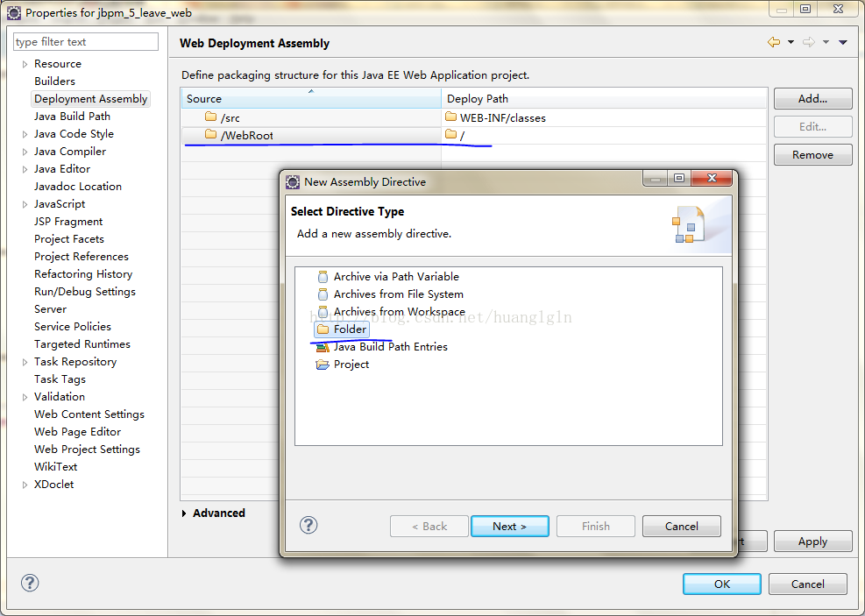This screenshot has width=865, height=616.
Task: Select Refactoring History in the tree
Action: [x=83, y=274]
